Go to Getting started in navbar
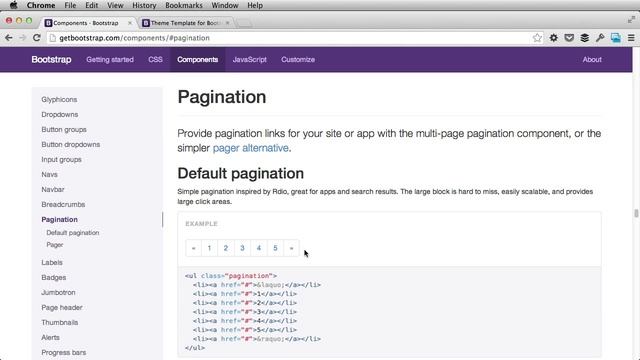 click(x=110, y=60)
